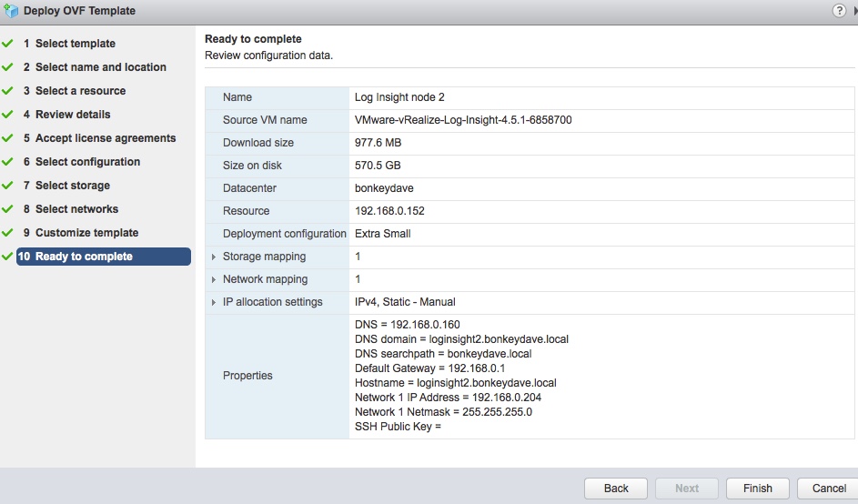
Task: Click the download size value 977.6 MB
Action: point(379,143)
